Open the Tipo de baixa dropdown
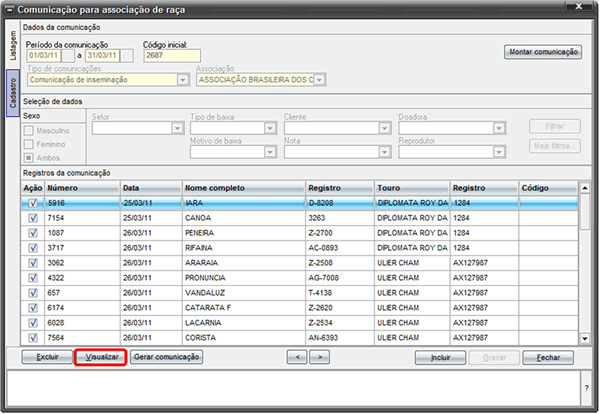 tap(270, 128)
